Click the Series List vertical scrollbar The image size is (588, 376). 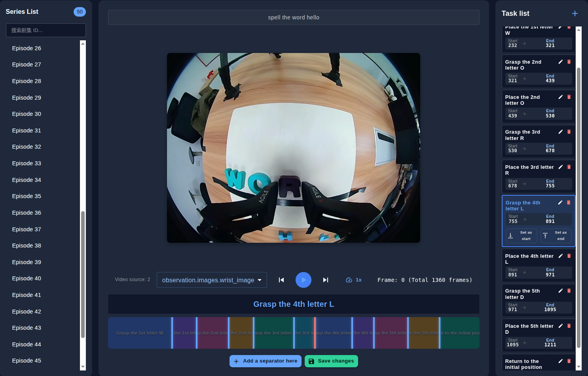tap(83, 274)
